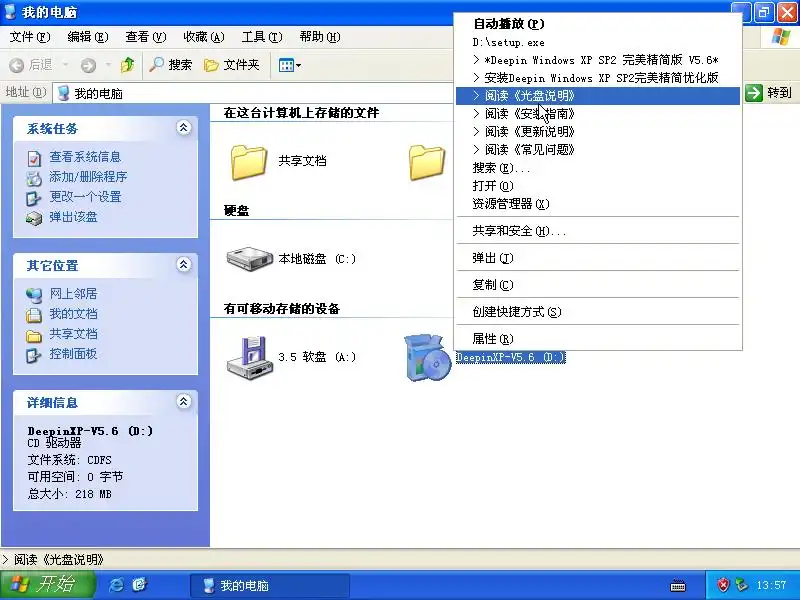Choose 属性(R) in context menu
800x600 pixels.
597,339
